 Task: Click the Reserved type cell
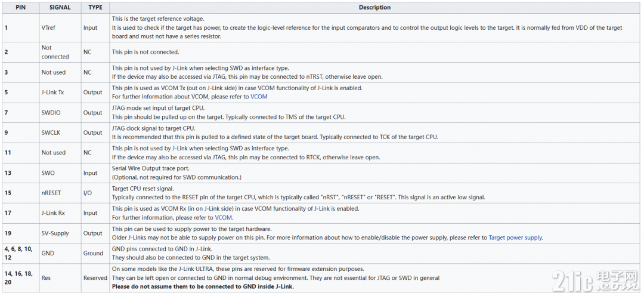click(95, 278)
